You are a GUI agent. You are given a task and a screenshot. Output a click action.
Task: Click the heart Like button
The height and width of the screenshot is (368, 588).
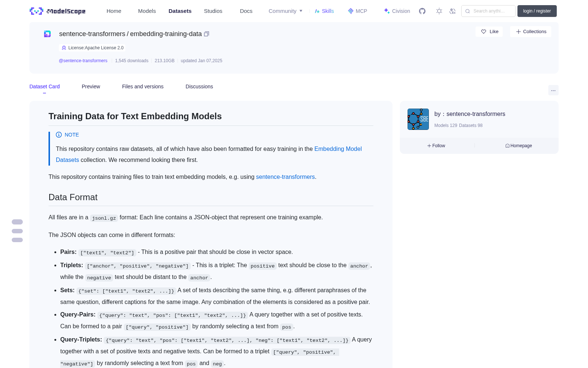pyautogui.click(x=489, y=32)
